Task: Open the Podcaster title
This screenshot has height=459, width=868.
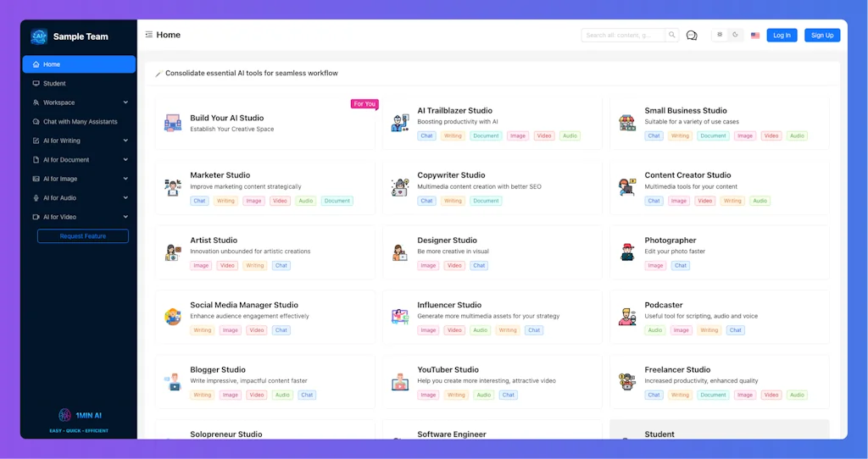Action: click(663, 305)
